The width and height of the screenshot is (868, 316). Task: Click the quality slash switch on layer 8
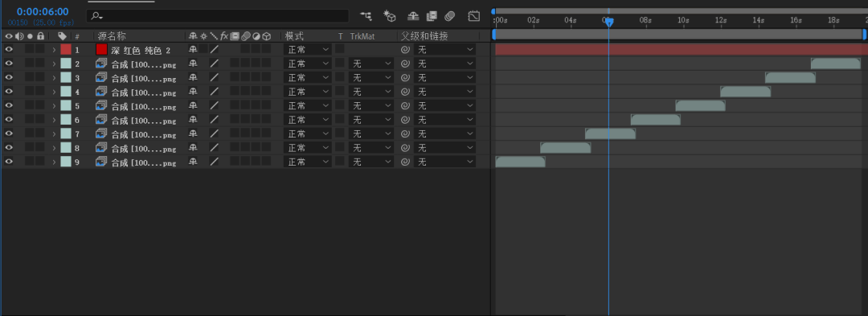tap(215, 148)
